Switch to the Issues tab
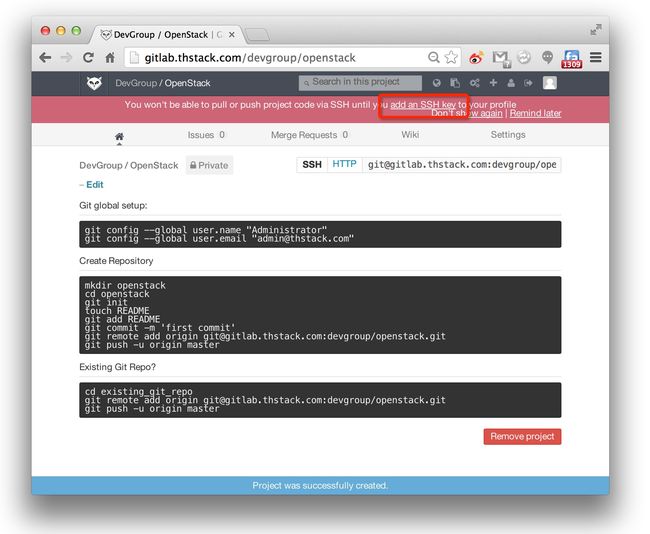 [x=206, y=135]
